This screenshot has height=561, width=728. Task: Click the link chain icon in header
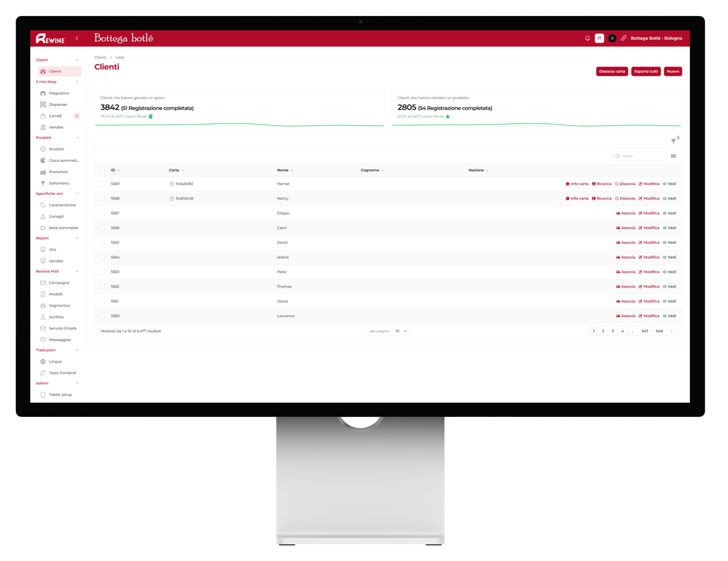[624, 38]
